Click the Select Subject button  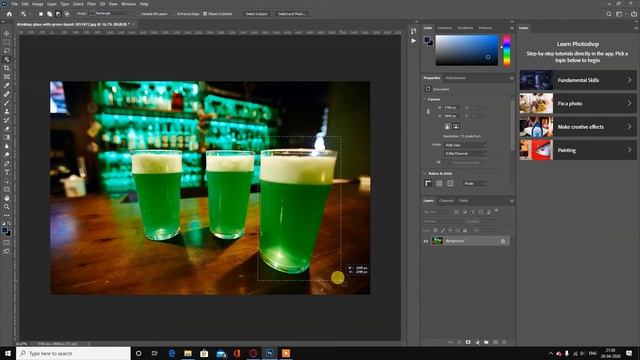pyautogui.click(x=256, y=14)
